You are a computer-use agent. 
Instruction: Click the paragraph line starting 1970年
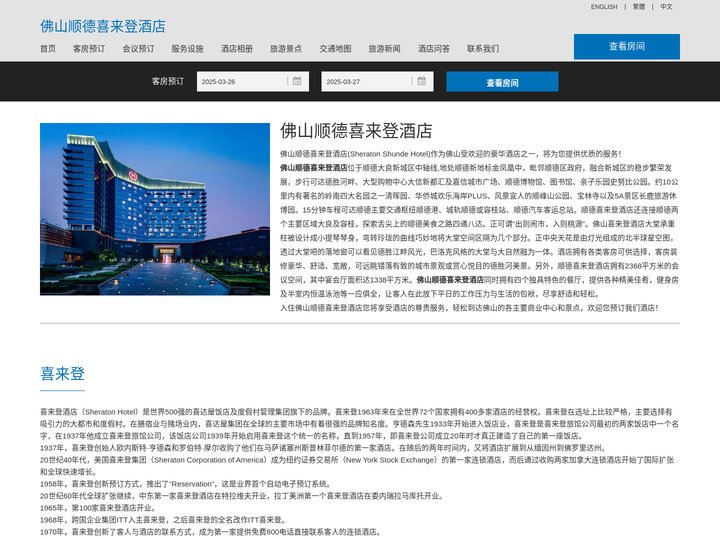point(211,532)
